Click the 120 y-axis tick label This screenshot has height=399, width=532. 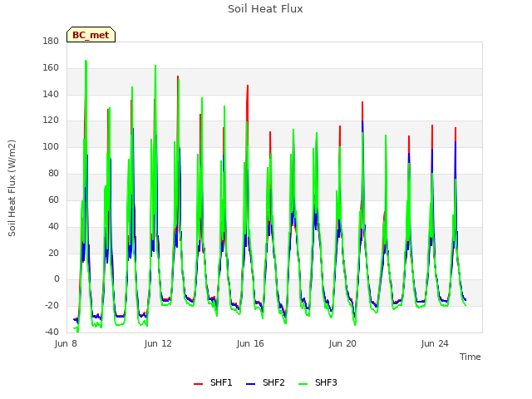point(51,120)
